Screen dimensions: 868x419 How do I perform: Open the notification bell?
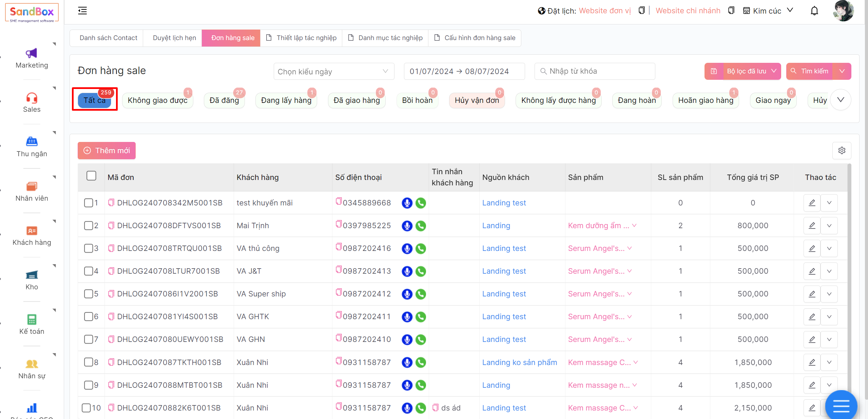814,11
